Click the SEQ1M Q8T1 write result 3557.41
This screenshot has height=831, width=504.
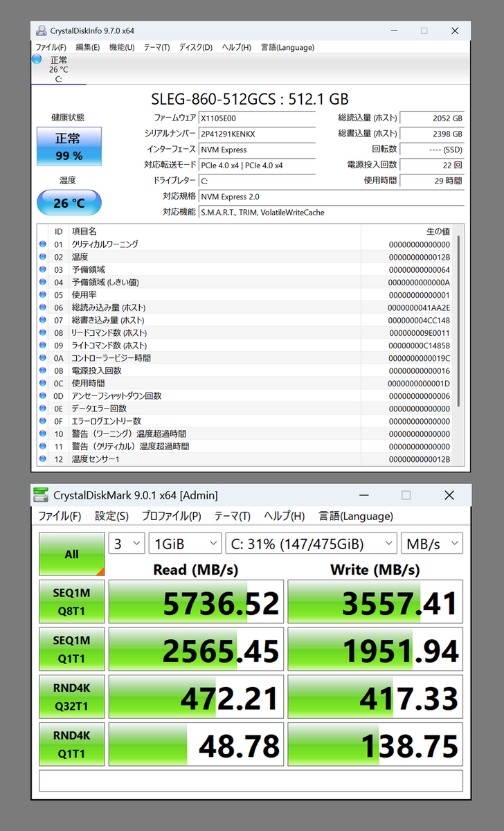[x=375, y=602]
